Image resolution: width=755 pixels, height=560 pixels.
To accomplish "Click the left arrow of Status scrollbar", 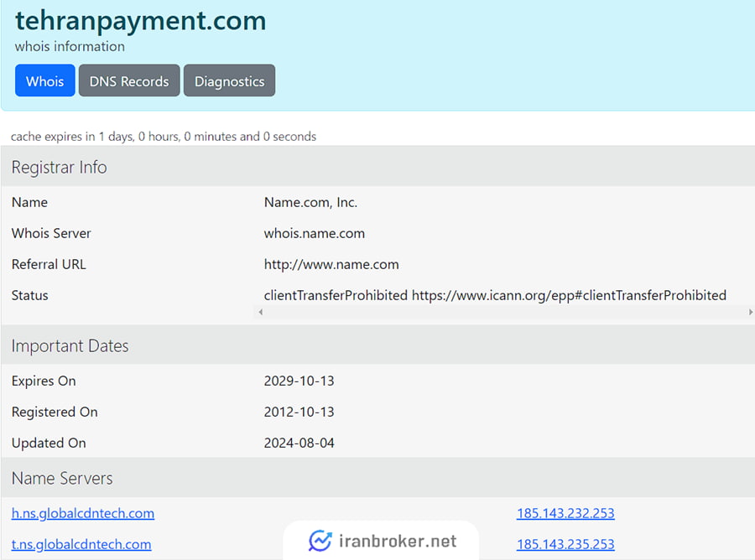I will pyautogui.click(x=261, y=312).
